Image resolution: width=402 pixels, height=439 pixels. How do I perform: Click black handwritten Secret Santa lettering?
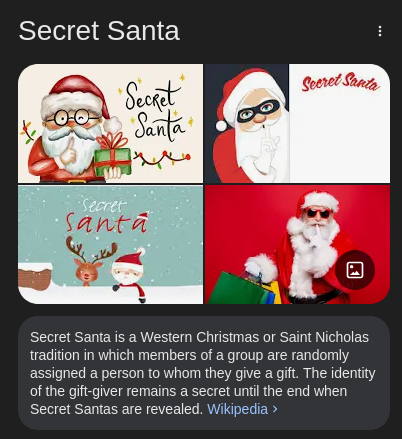(x=154, y=110)
